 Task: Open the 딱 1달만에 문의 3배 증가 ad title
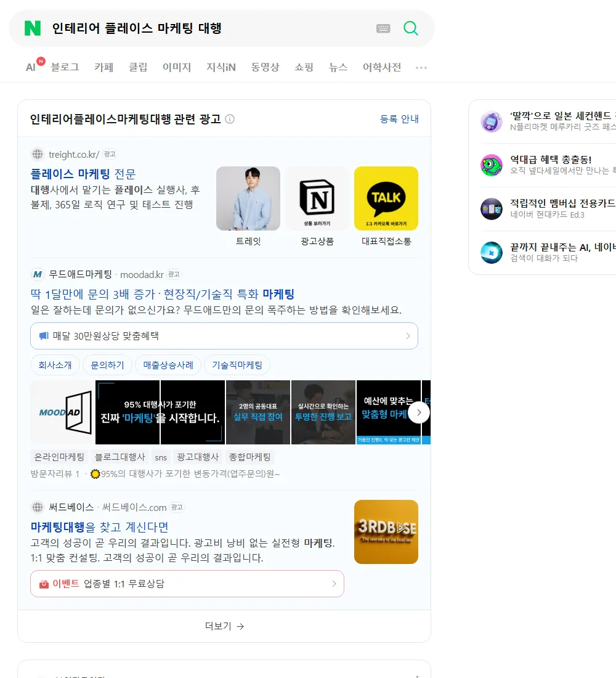point(163,294)
